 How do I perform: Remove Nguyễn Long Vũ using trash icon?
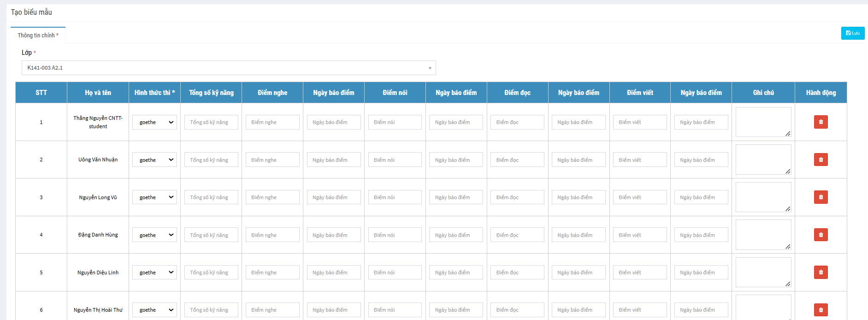point(821,197)
